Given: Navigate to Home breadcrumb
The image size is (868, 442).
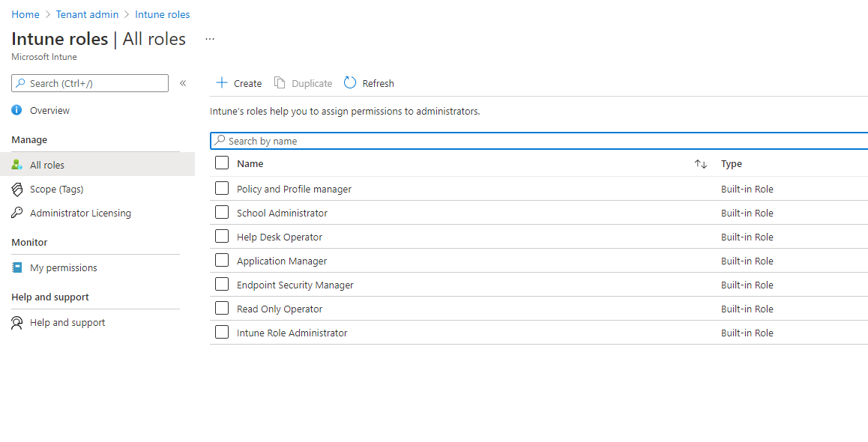Looking at the screenshot, I should click(x=25, y=14).
